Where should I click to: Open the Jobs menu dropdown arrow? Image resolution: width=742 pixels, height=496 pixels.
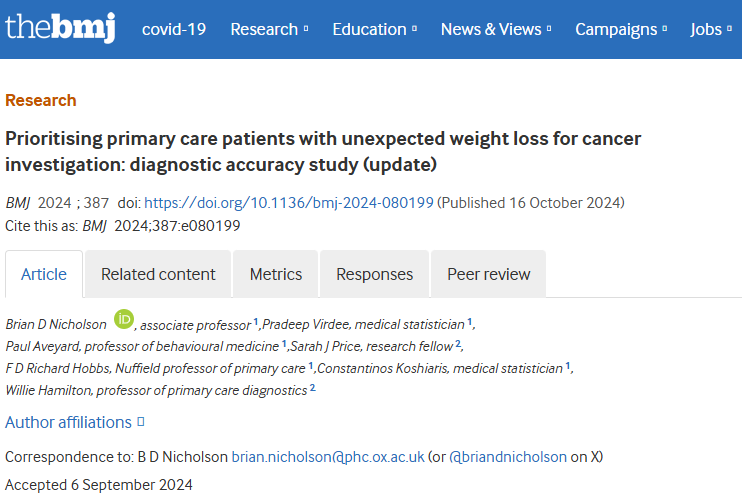click(729, 29)
